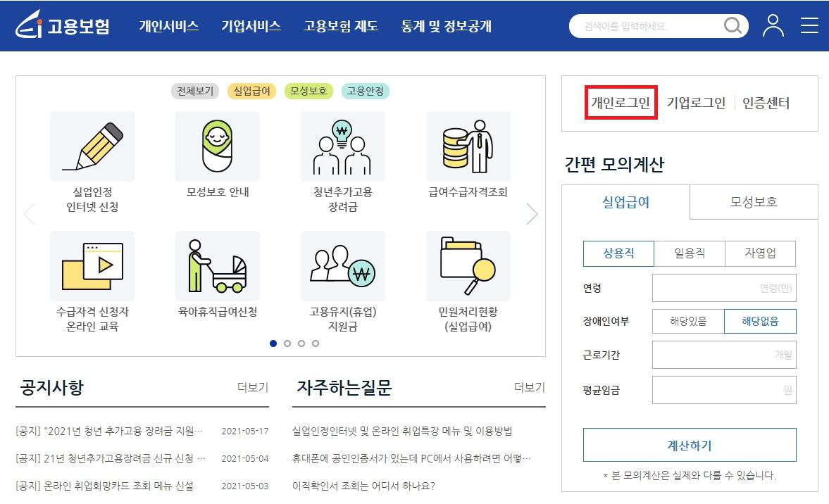
Task: Open notice 21년 청년추가고용장려금 신규 신청
Action: pos(111,458)
